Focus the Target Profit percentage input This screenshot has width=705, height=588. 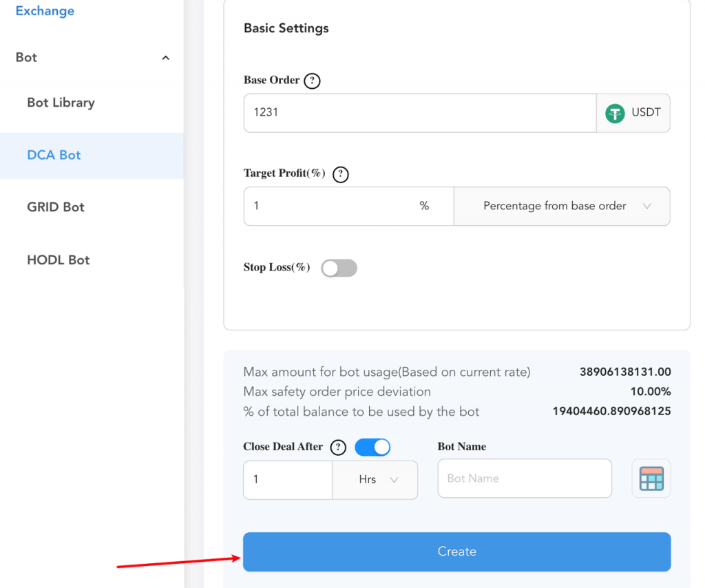pyautogui.click(x=330, y=206)
